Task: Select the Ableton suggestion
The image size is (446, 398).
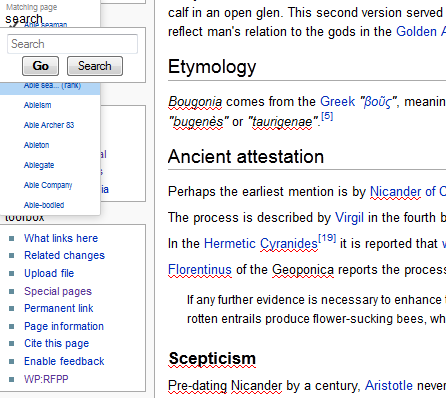Action: (36, 145)
